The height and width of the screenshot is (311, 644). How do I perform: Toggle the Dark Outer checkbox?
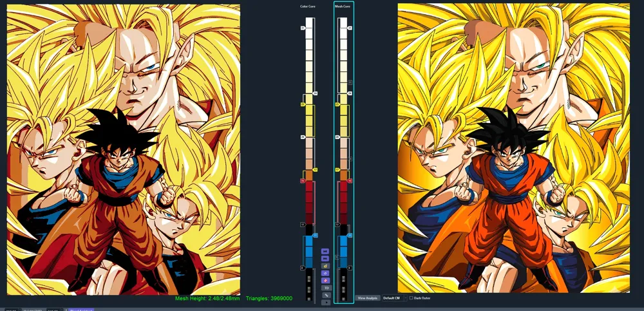tap(412, 298)
